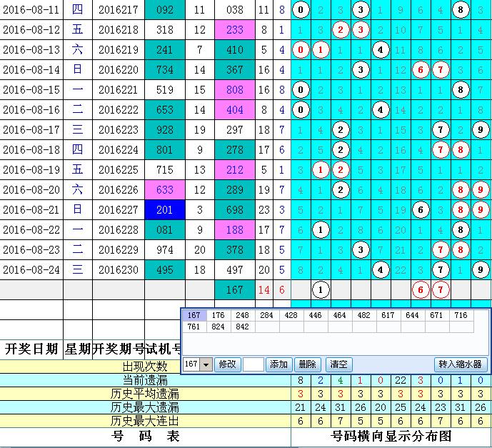Click the 开奖期号 column header
The image size is (492, 448).
[119, 349]
